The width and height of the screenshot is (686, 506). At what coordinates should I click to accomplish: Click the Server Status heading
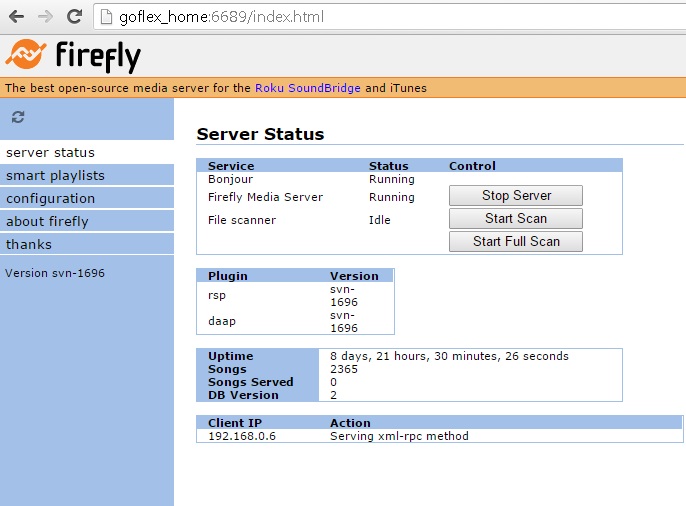[x=260, y=134]
